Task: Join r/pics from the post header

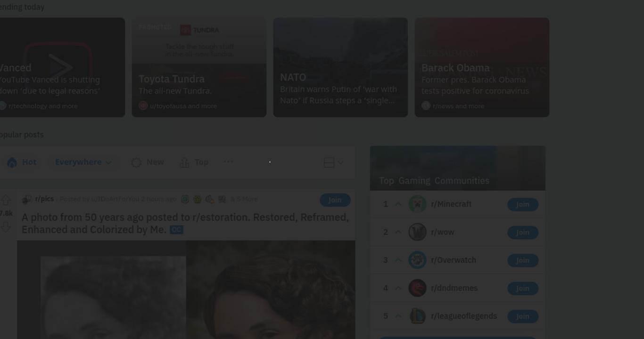Action: click(x=335, y=200)
